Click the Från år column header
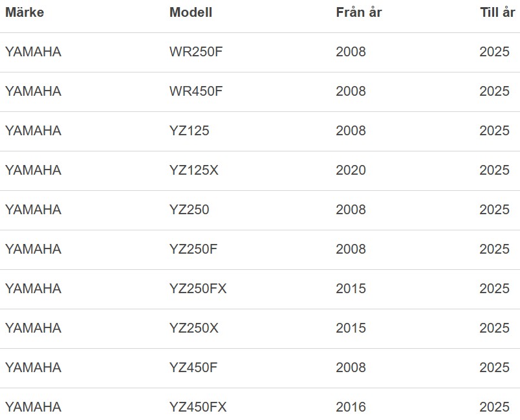 359,12
